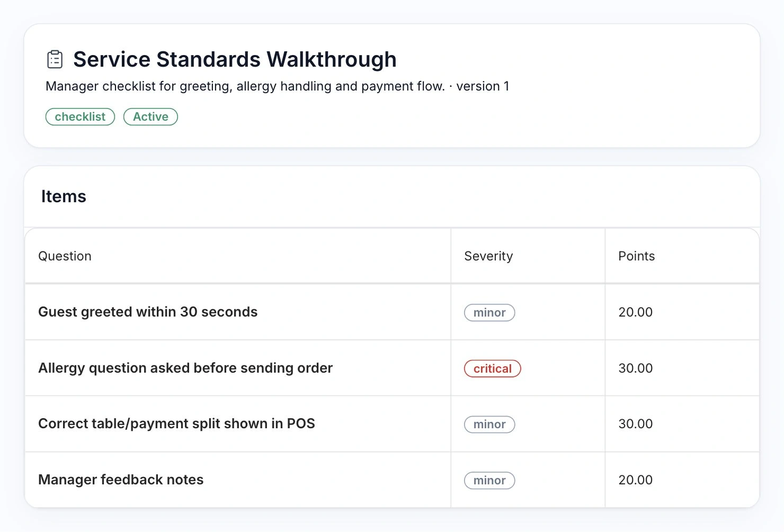Click the 20.00 points for Guest greeted

point(635,312)
